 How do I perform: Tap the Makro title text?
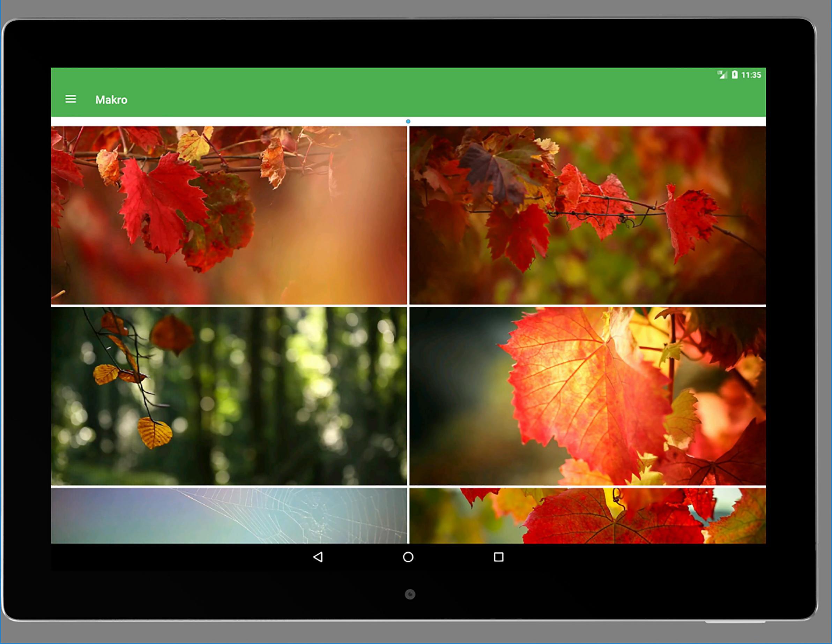click(111, 100)
